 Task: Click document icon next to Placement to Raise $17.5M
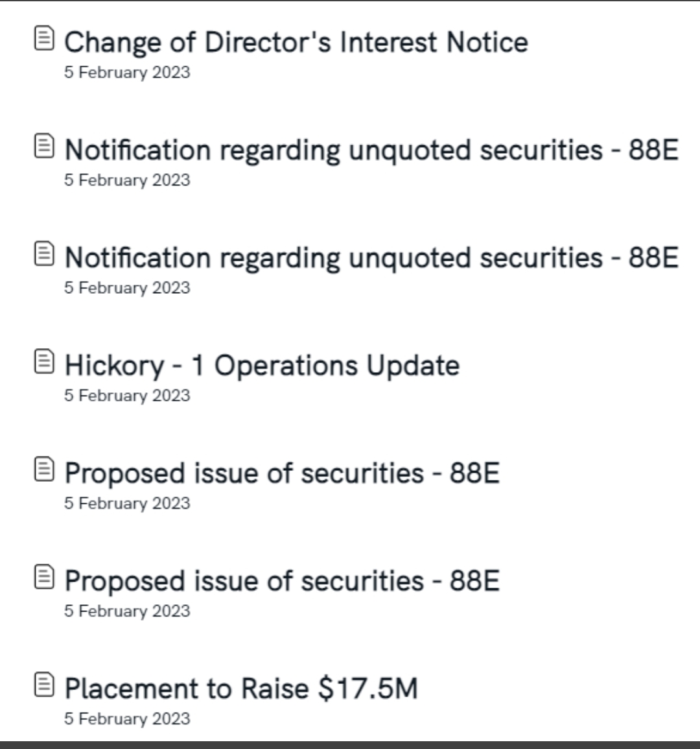(x=43, y=685)
